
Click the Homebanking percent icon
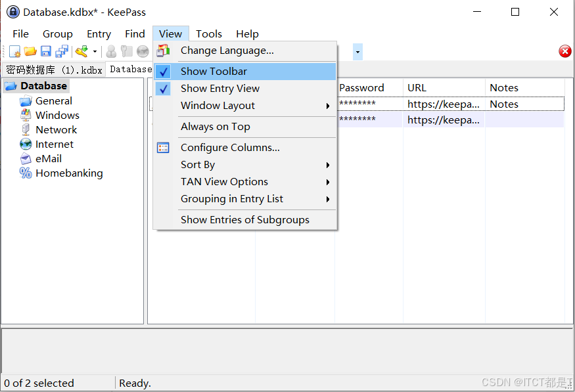(26, 173)
